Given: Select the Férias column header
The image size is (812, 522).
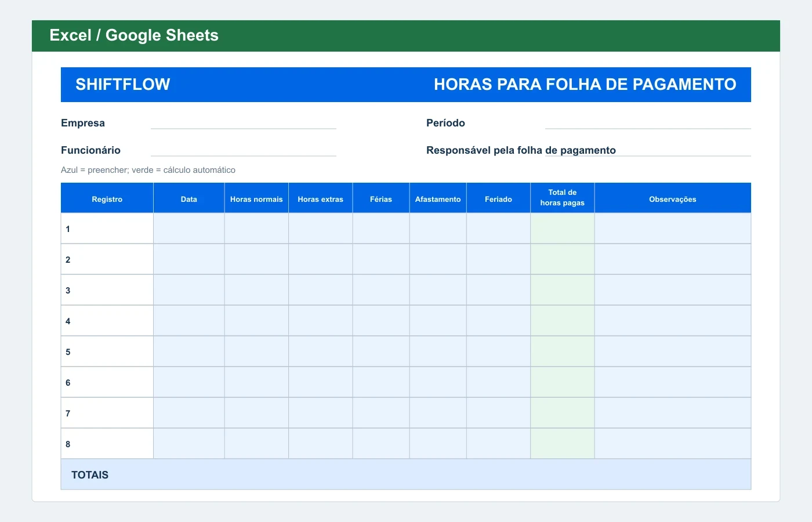Looking at the screenshot, I should (381, 198).
